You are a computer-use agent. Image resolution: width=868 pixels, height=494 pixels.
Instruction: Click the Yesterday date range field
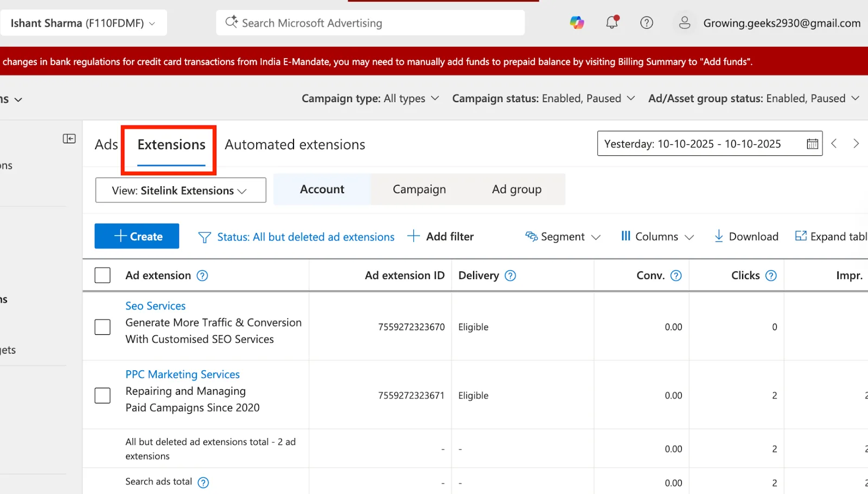coord(710,143)
